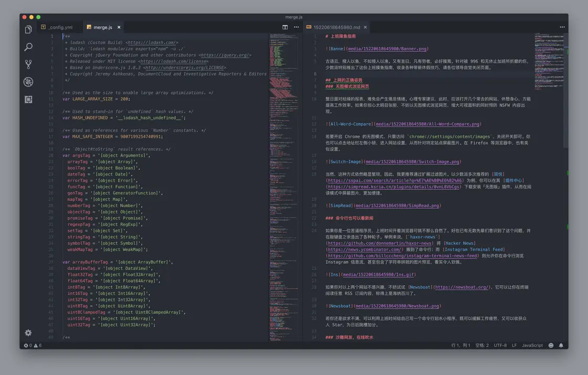Open the simpread.ksria.cn plugins link

click(x=393, y=187)
